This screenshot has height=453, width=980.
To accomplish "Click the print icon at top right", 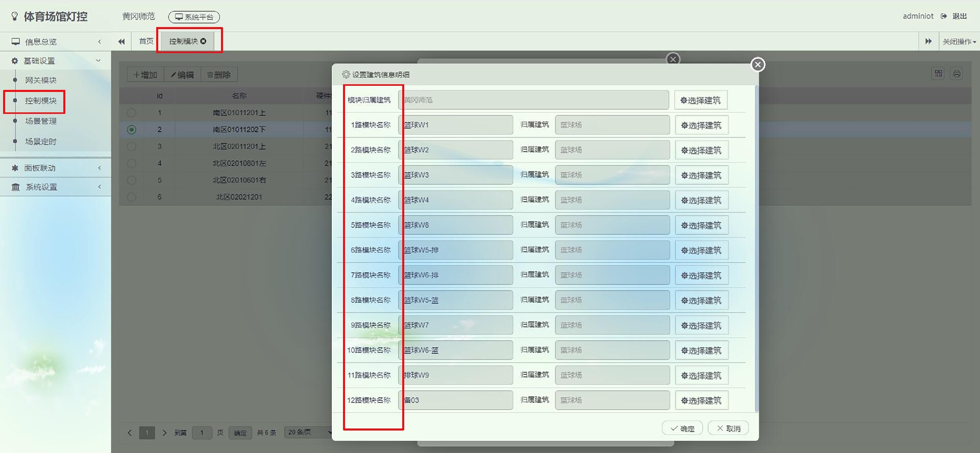I will [957, 74].
